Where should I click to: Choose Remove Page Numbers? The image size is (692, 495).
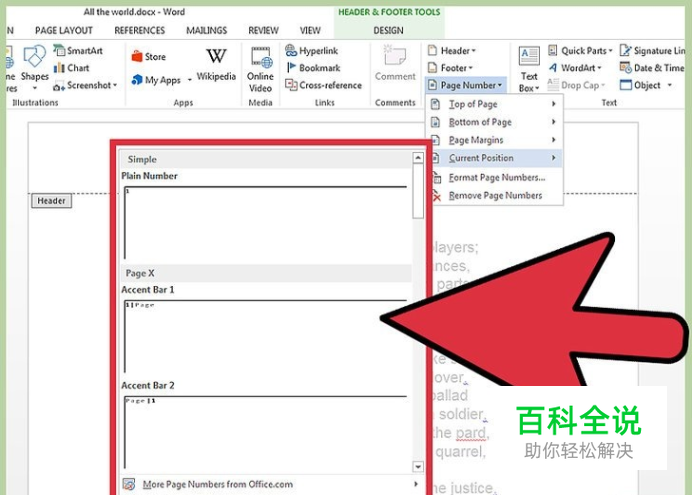(494, 195)
